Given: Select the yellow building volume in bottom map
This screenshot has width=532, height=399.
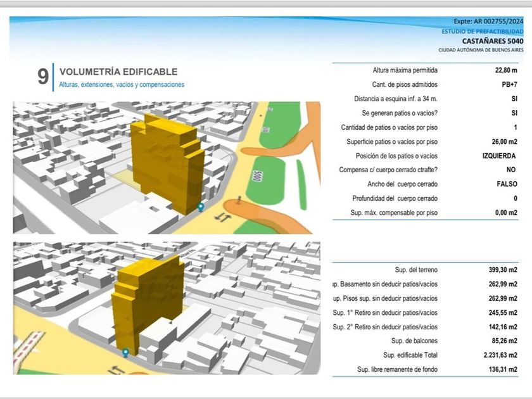Looking at the screenshot, I should [147, 296].
